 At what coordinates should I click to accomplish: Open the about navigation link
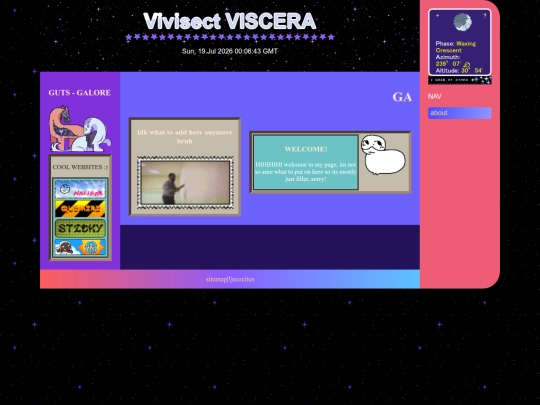[459, 113]
